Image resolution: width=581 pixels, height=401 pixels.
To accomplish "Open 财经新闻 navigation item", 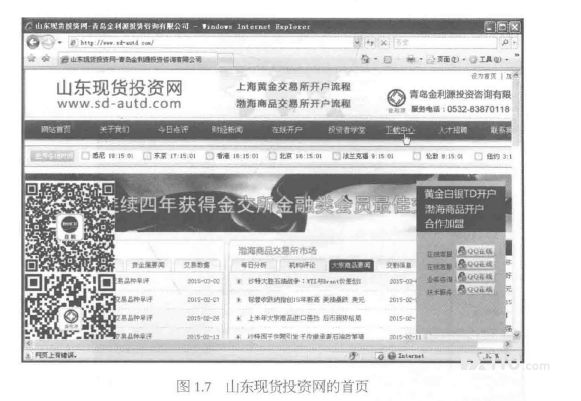I will point(227,130).
